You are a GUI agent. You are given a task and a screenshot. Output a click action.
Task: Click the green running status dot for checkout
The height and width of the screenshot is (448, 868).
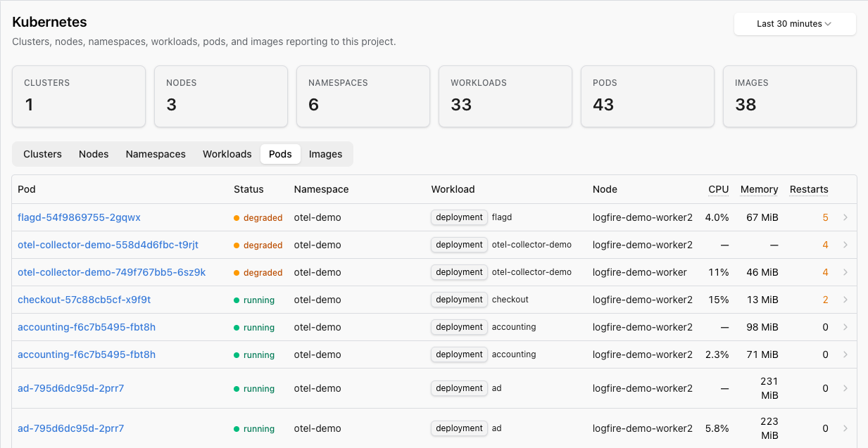pyautogui.click(x=237, y=300)
